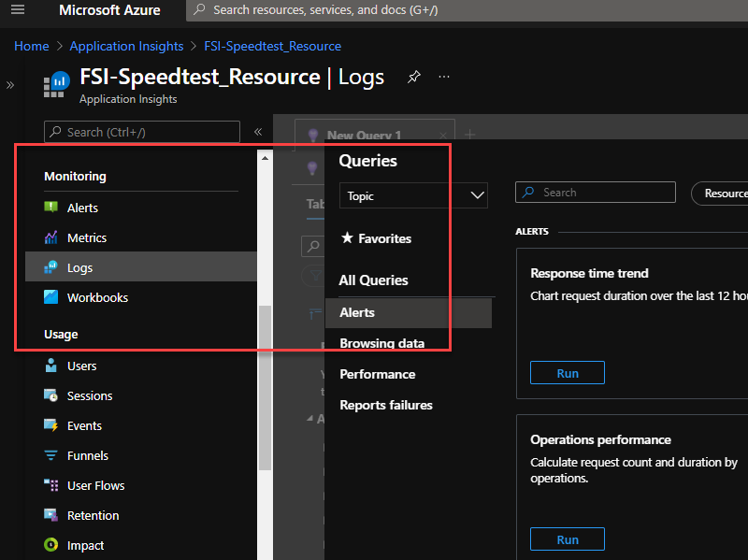748x560 pixels.
Task: Select the User Flows icon
Action: coord(53,485)
